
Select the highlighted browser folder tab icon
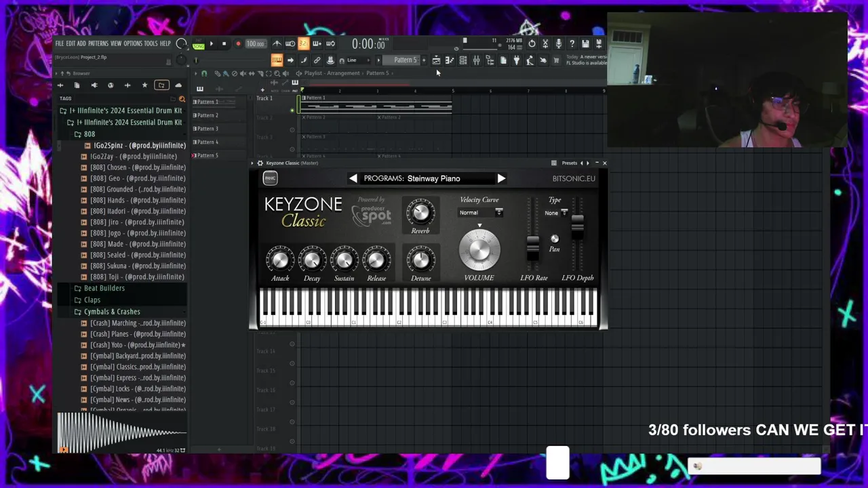click(x=161, y=85)
